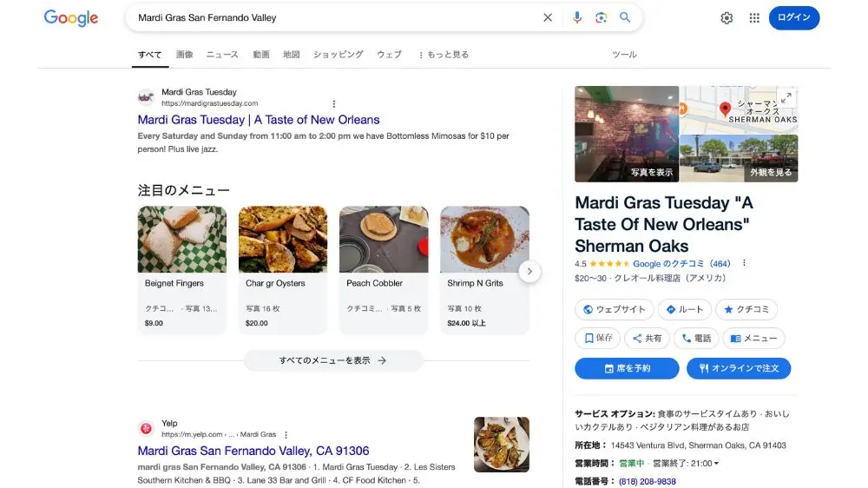Clear the search query with the X icon
Viewport: 868px width, 488px height.
point(548,17)
